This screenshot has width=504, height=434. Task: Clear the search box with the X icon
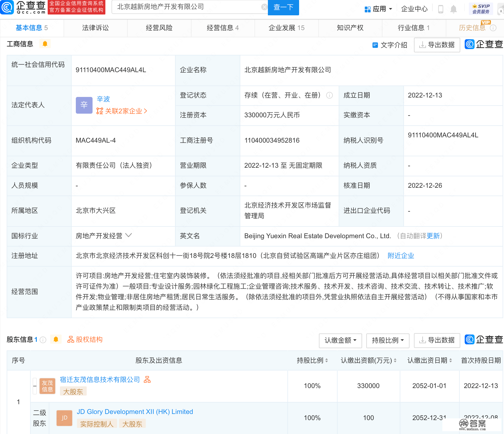pyautogui.click(x=264, y=7)
